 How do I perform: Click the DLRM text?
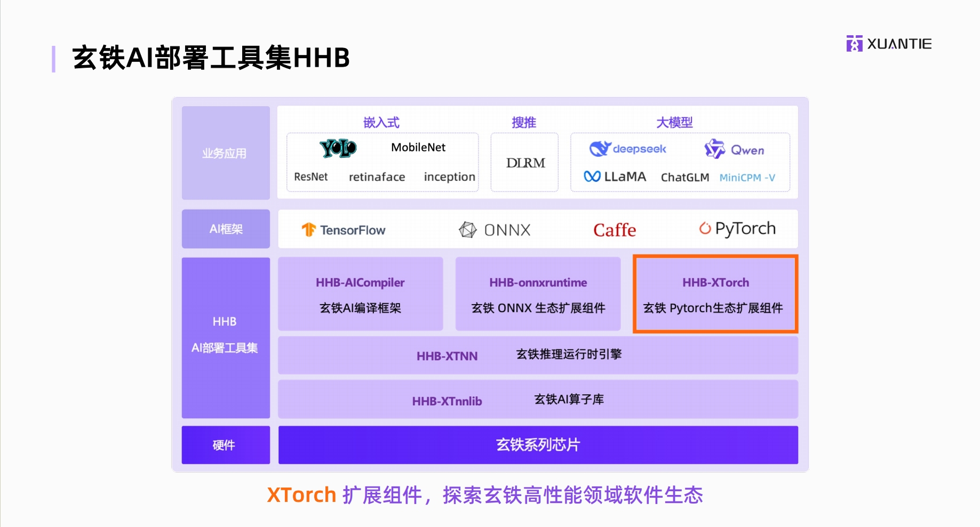[x=525, y=163]
